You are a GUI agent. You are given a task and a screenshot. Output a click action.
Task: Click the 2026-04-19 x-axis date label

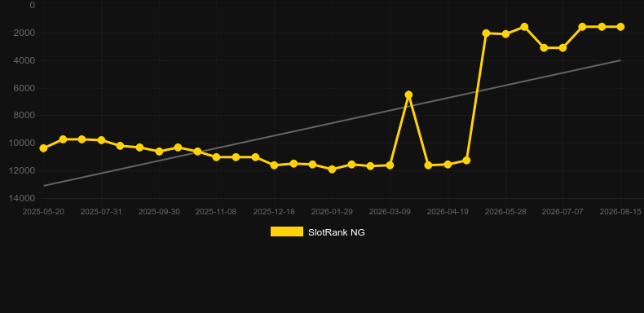(448, 212)
